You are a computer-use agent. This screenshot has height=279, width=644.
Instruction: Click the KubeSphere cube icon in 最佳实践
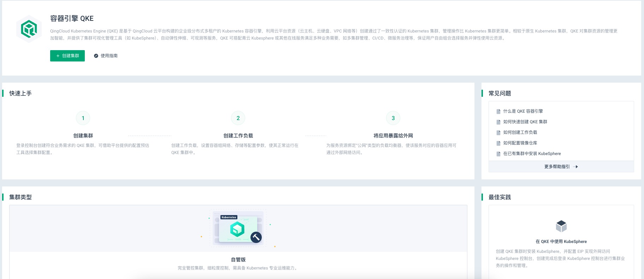(561, 226)
